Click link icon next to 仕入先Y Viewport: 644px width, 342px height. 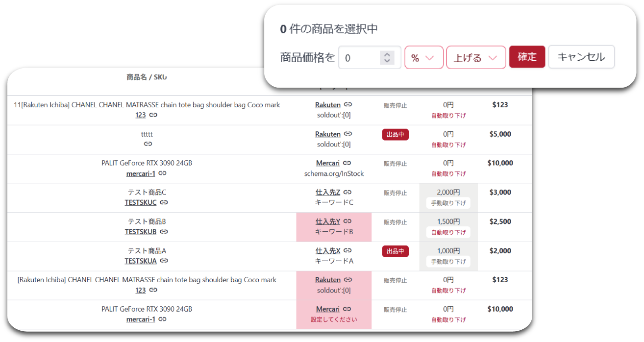click(347, 221)
